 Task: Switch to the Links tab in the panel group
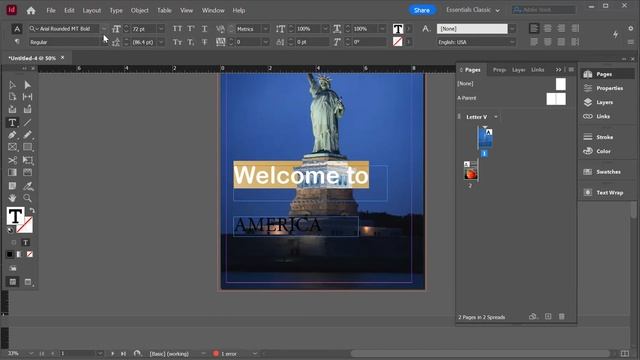[x=538, y=70]
